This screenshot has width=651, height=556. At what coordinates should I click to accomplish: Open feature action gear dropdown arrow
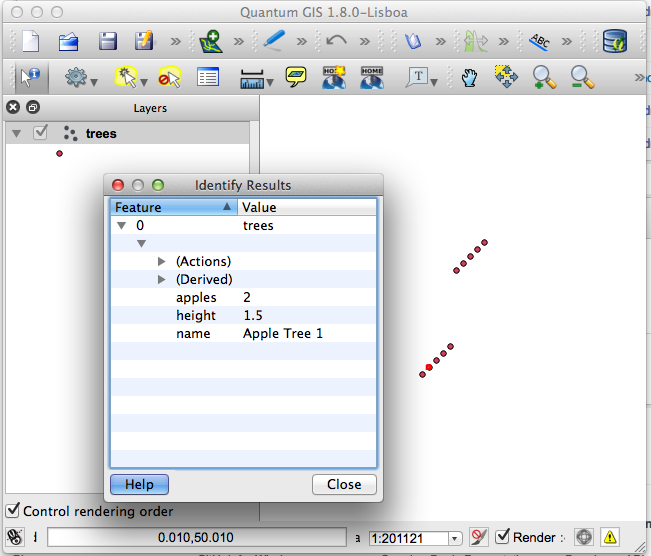(94, 83)
